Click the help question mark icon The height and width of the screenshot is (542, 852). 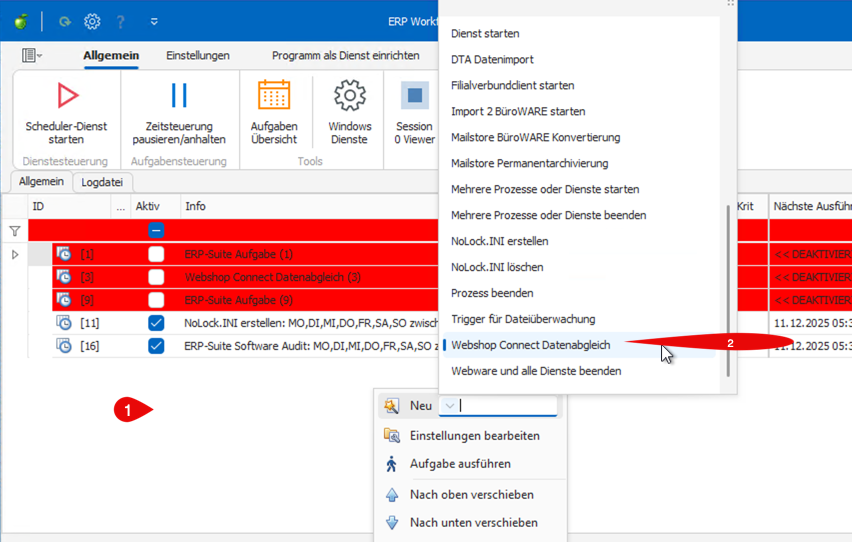(121, 21)
